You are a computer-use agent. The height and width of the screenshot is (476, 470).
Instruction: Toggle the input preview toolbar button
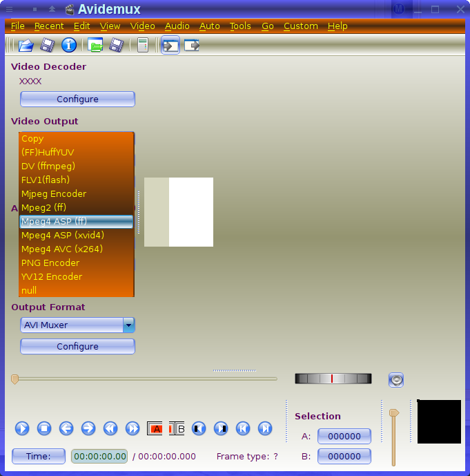tap(170, 45)
